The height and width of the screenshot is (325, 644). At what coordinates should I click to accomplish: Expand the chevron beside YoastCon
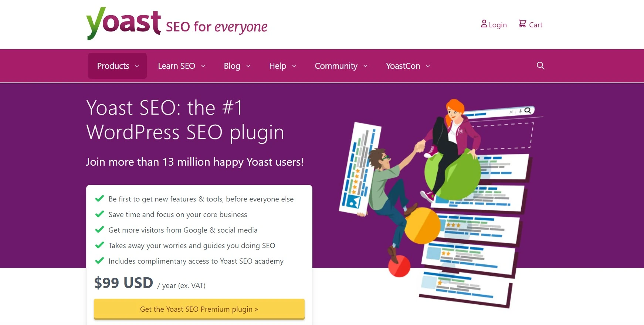[428, 66]
